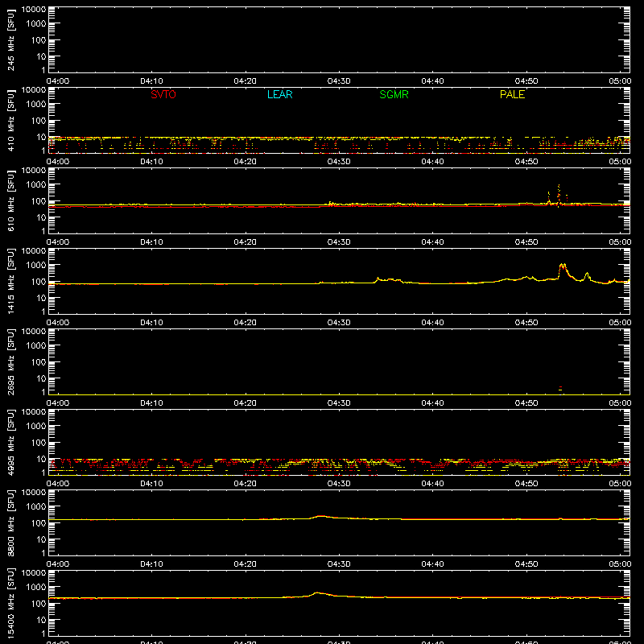Click the 100 tick label of 8800 MHz panel
Screen dimensions: 644x644
click(x=38, y=523)
